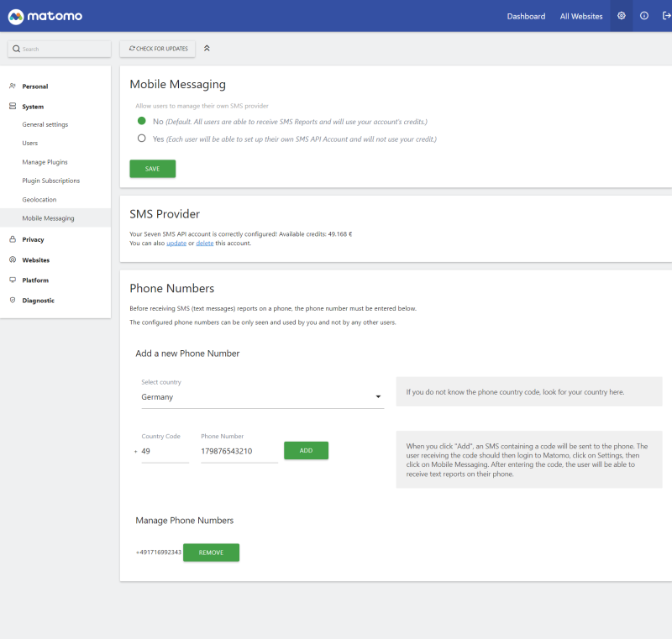
Task: Go to the Dashboard menu item
Action: point(526,15)
